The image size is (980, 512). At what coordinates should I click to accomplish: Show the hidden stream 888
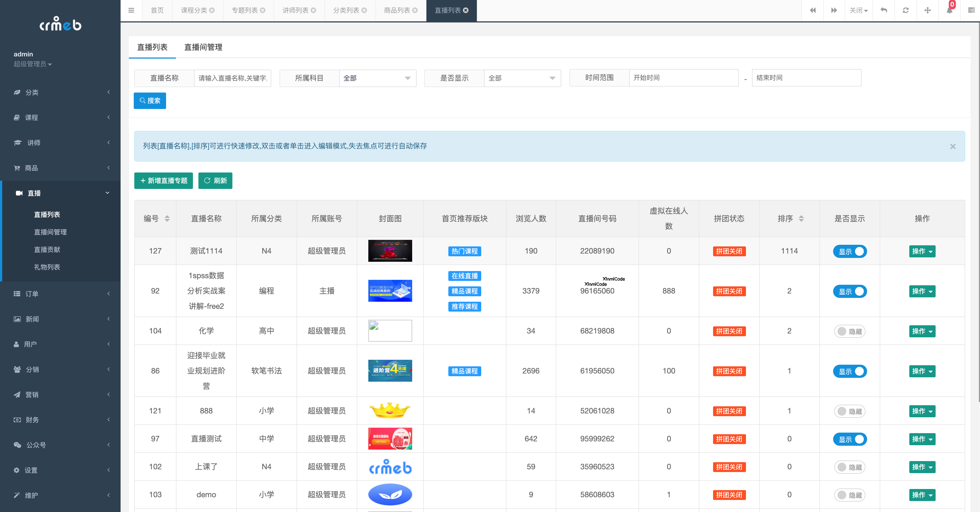[850, 411]
